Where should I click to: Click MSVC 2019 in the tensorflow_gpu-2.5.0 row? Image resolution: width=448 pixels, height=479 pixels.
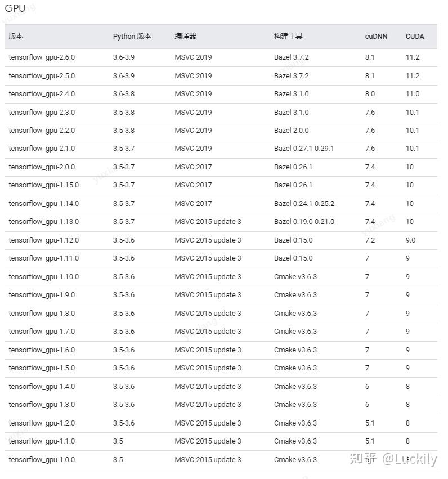193,76
